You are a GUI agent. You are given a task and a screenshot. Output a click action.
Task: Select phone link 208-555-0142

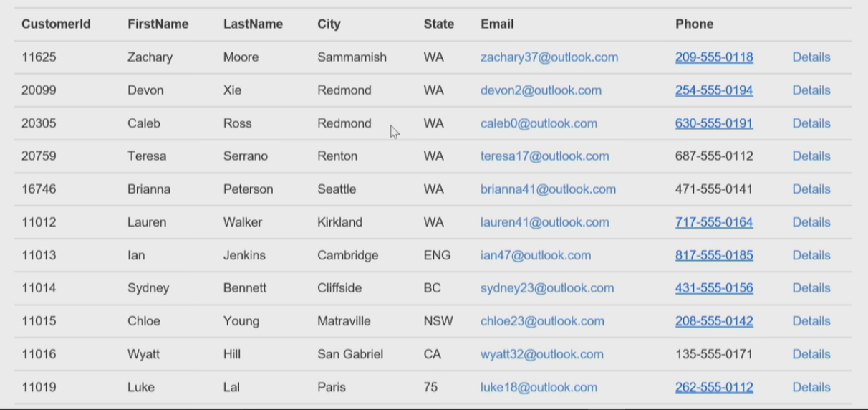point(714,321)
